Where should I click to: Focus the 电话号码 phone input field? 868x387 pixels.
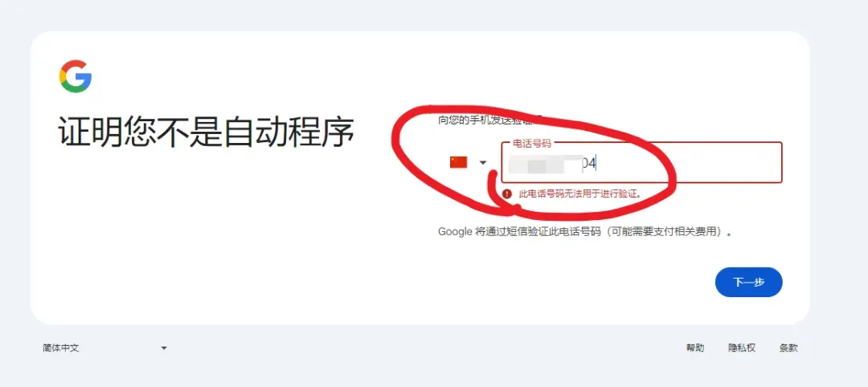pyautogui.click(x=642, y=162)
